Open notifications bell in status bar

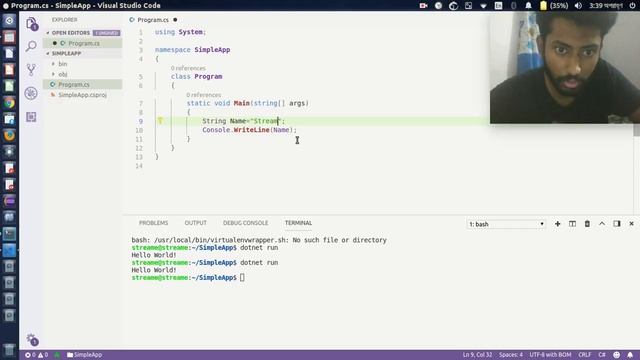pyautogui.click(x=630, y=355)
